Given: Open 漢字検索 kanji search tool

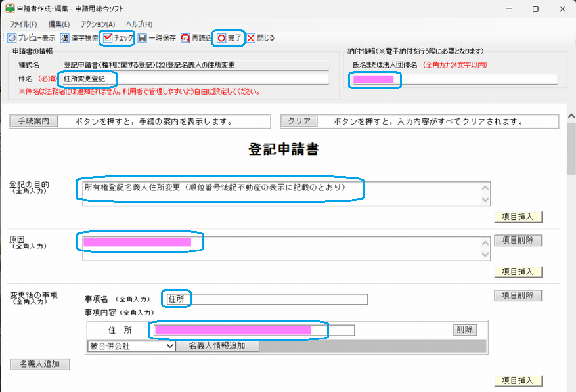Looking at the screenshot, I should (65, 38).
